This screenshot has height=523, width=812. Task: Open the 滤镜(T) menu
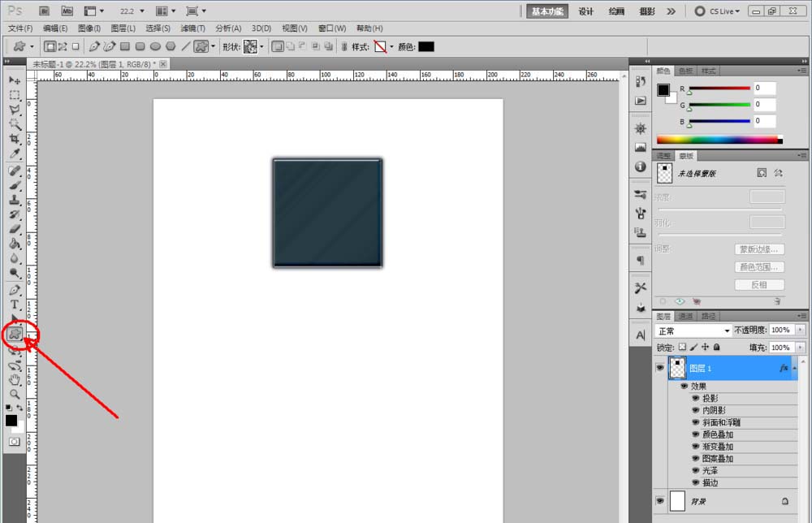[192, 28]
